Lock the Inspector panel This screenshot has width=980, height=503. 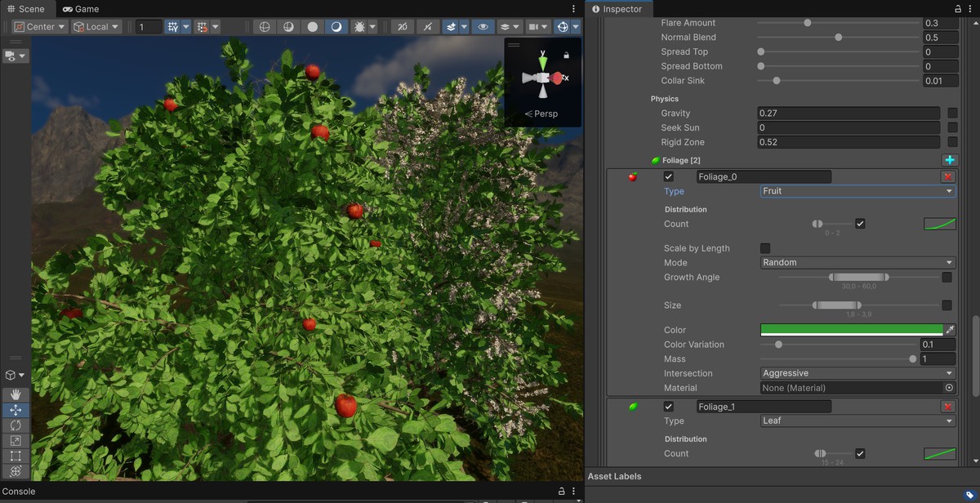[958, 9]
